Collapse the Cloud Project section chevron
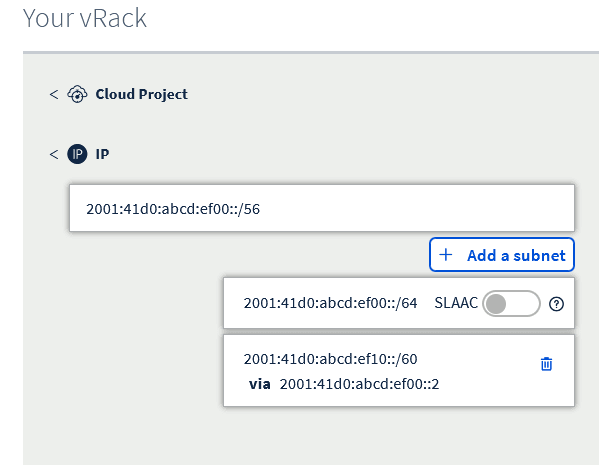Viewport: 599px width, 476px height. click(54, 94)
